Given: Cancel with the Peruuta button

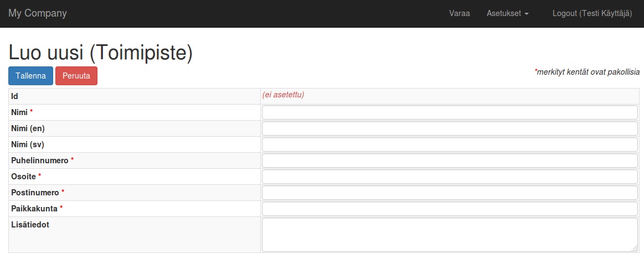Looking at the screenshot, I should coord(76,76).
